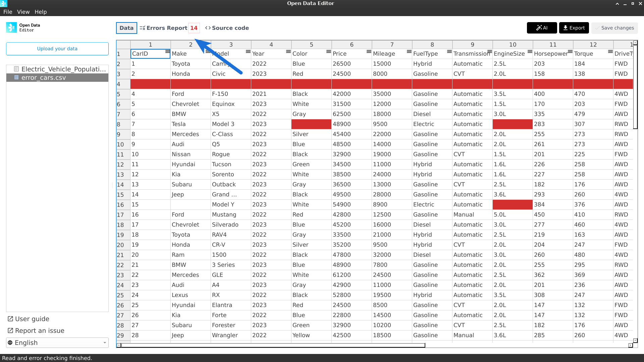Screen dimensions: 644x362
Task: Click the AI magic wand button
Action: tap(542, 28)
